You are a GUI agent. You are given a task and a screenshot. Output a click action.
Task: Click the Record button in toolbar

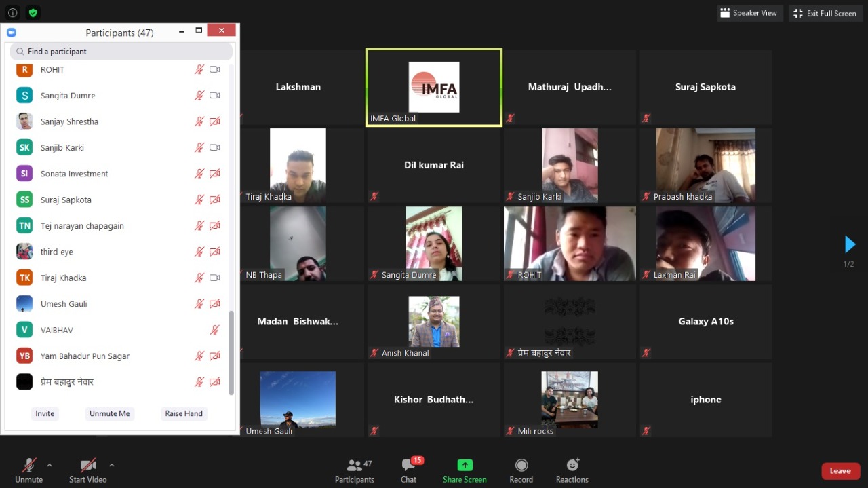coord(521,471)
